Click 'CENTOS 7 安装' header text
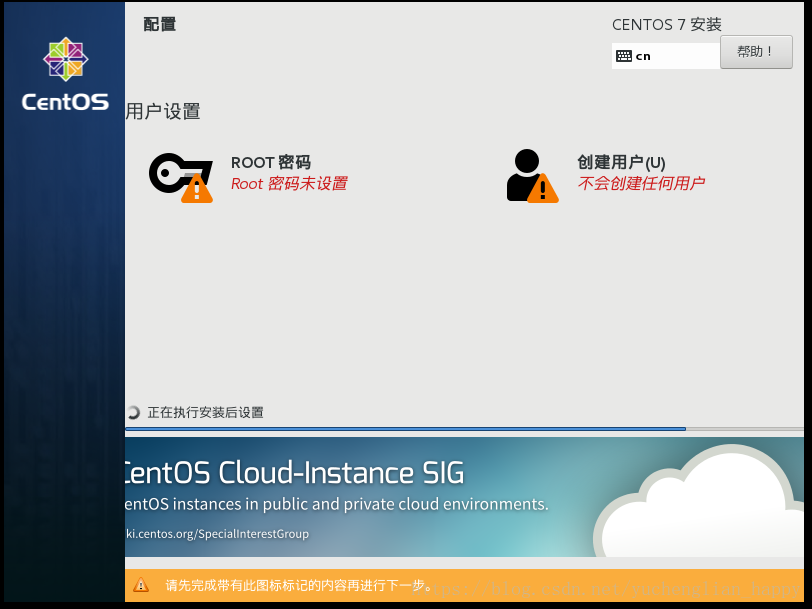This screenshot has width=812, height=609. [666, 24]
